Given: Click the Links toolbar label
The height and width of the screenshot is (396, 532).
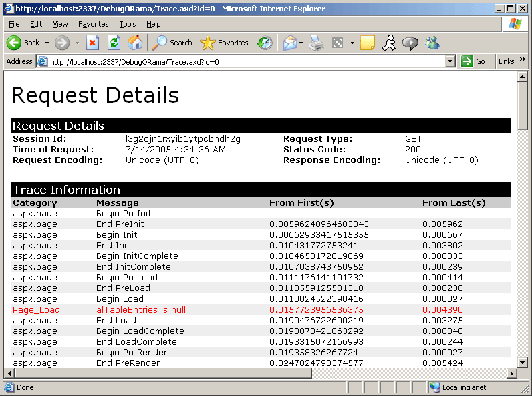Looking at the screenshot, I should tap(506, 61).
